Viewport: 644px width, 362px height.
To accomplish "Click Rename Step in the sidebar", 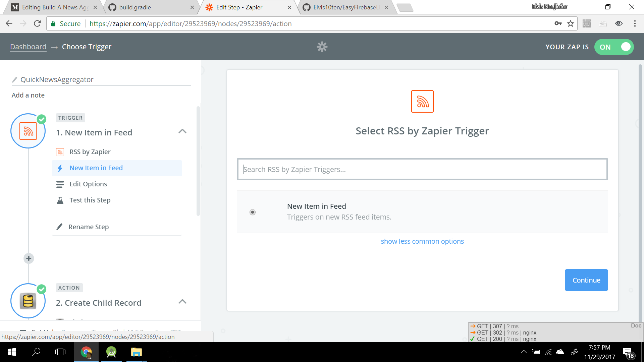I will [x=89, y=227].
